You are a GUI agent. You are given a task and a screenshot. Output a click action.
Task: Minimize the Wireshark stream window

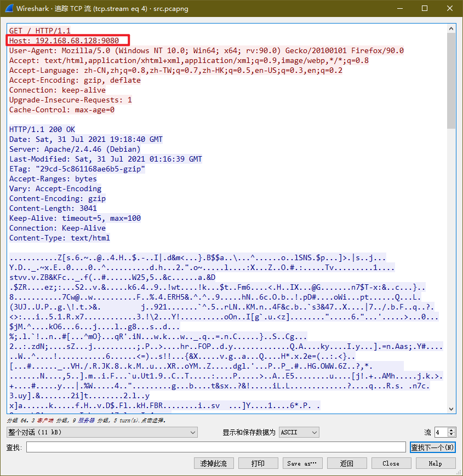tap(400, 8)
